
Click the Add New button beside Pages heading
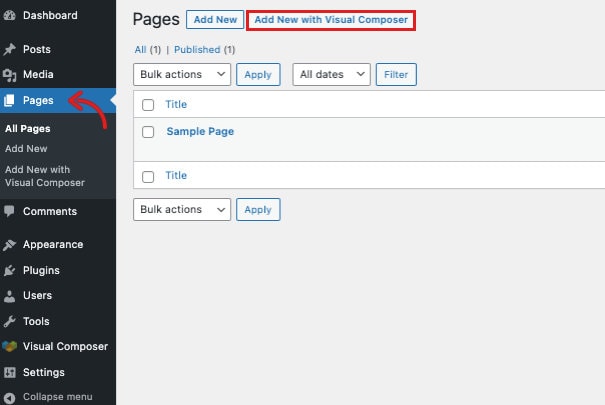pyautogui.click(x=215, y=20)
